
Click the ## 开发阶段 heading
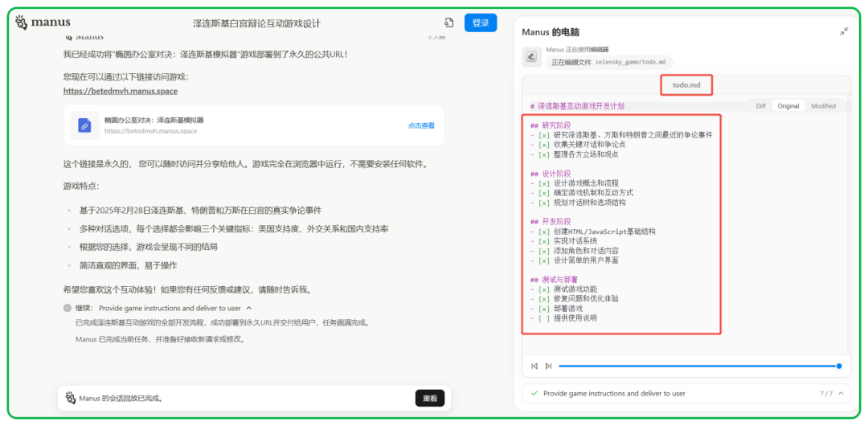coord(551,222)
